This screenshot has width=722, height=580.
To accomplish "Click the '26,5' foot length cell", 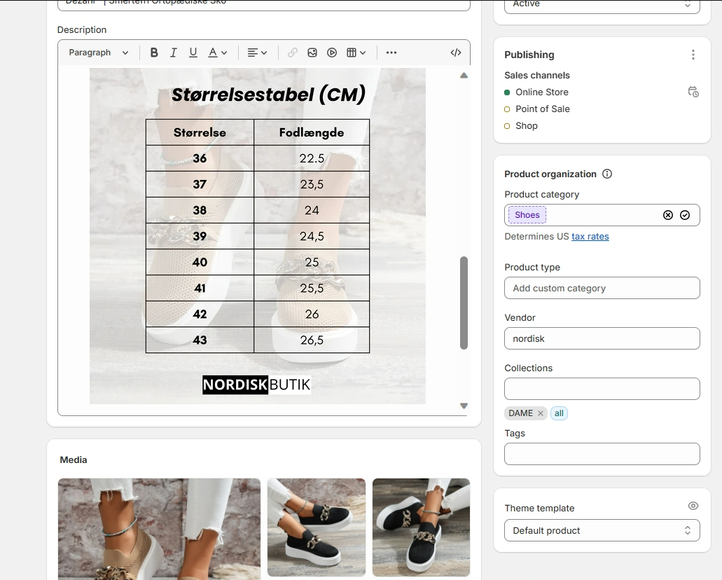I will tap(312, 340).
